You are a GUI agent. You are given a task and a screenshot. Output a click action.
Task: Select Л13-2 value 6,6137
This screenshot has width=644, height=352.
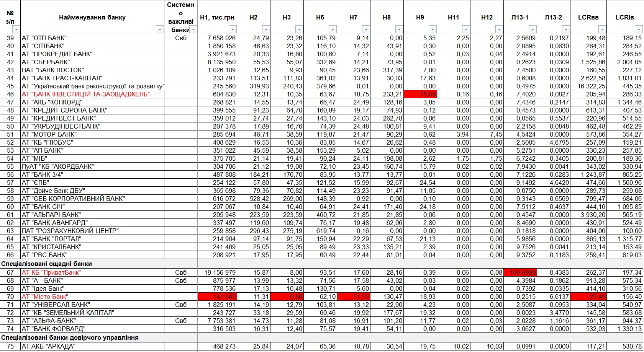click(559, 297)
